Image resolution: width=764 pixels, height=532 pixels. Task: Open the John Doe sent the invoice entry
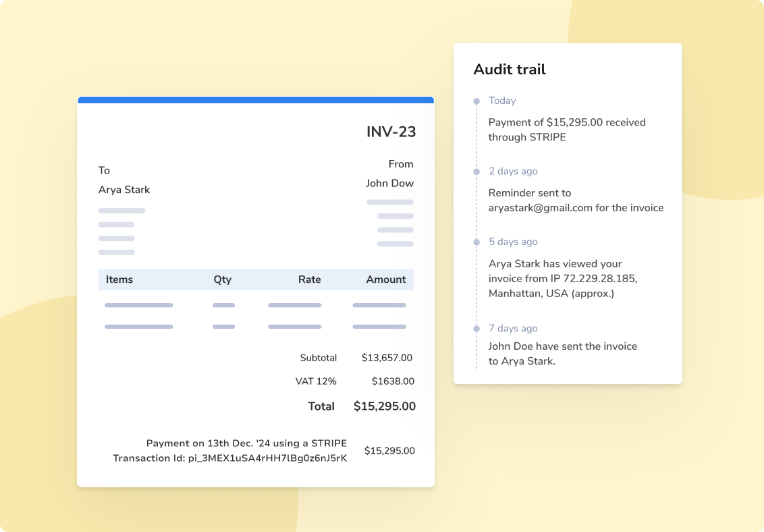pyautogui.click(x=563, y=354)
